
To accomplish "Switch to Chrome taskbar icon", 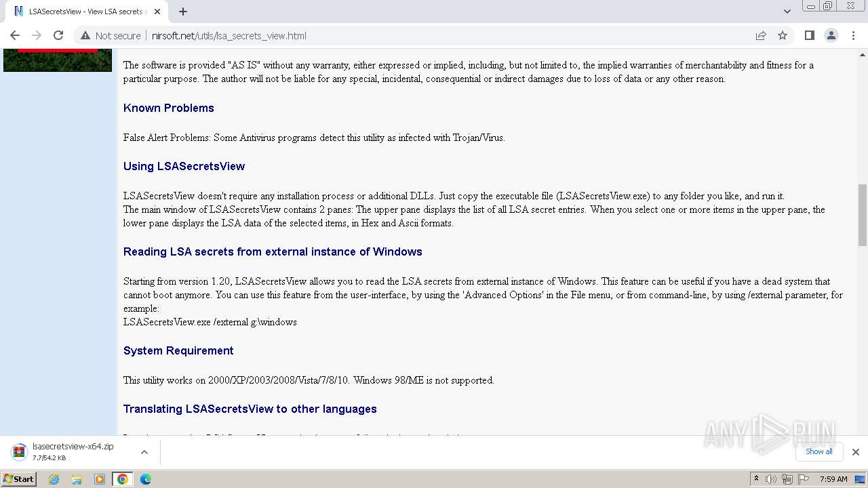I will [123, 479].
